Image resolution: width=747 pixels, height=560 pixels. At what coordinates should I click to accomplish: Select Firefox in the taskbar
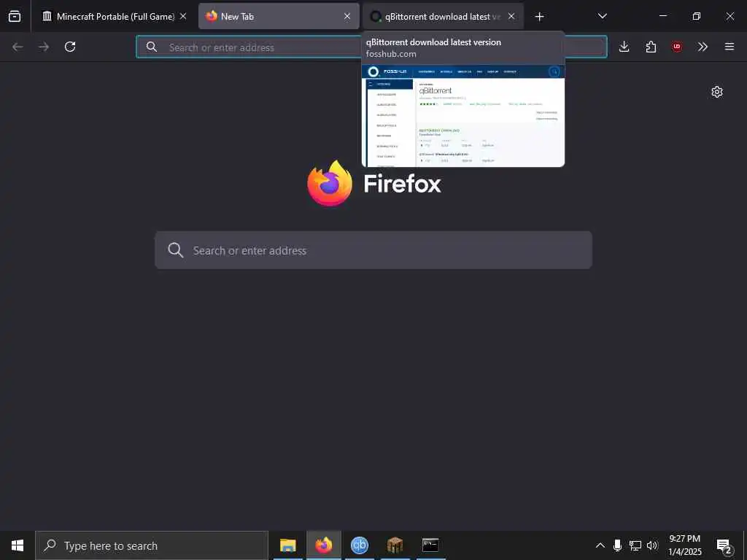click(x=323, y=545)
